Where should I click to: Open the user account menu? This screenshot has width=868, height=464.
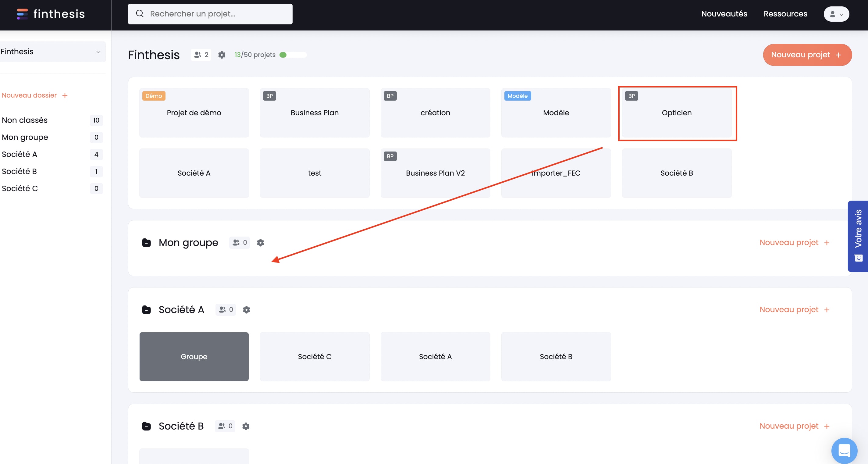coord(836,14)
